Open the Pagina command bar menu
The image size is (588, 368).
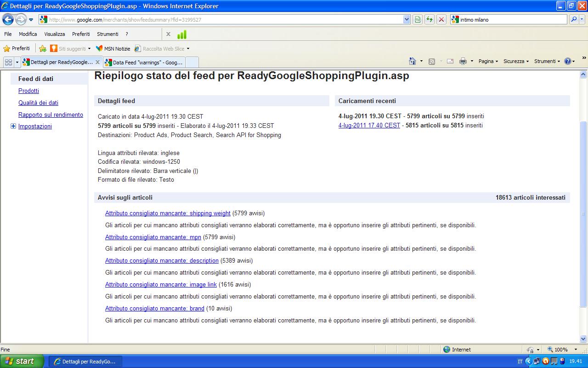(x=488, y=61)
